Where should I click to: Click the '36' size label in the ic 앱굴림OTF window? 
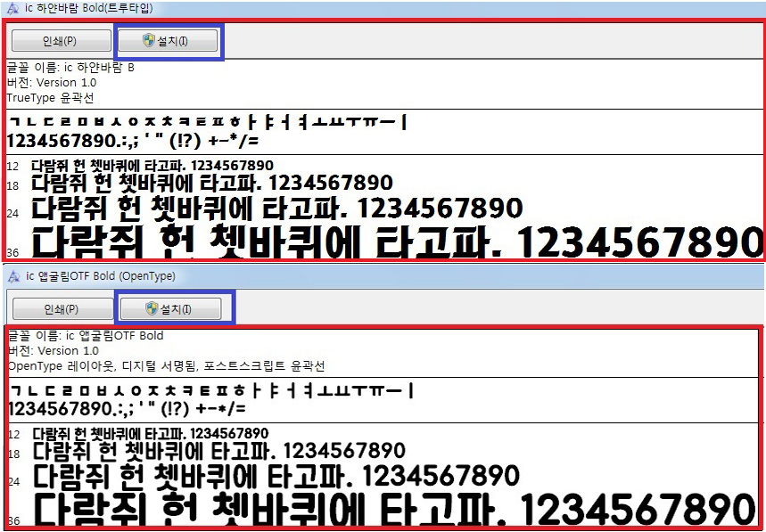click(x=14, y=520)
